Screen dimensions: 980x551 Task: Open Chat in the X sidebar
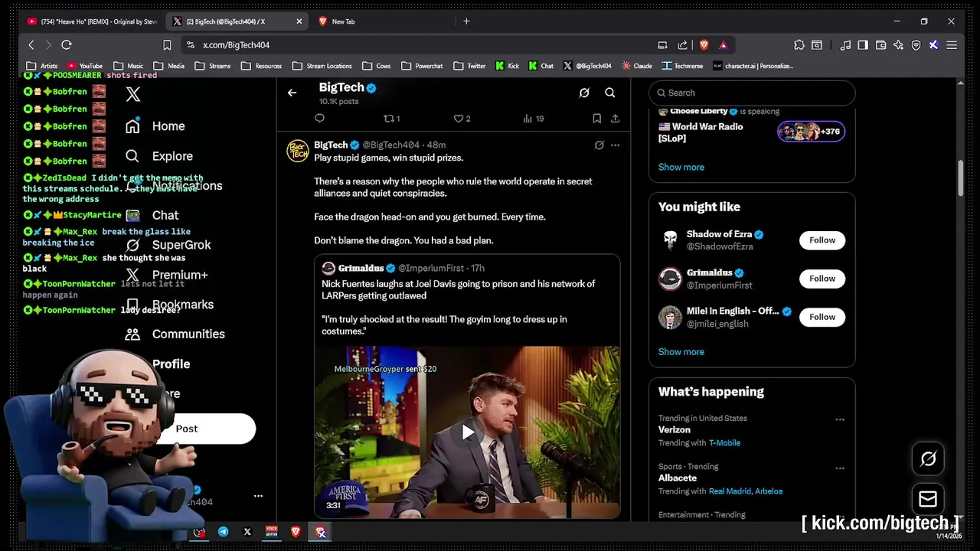152,216
